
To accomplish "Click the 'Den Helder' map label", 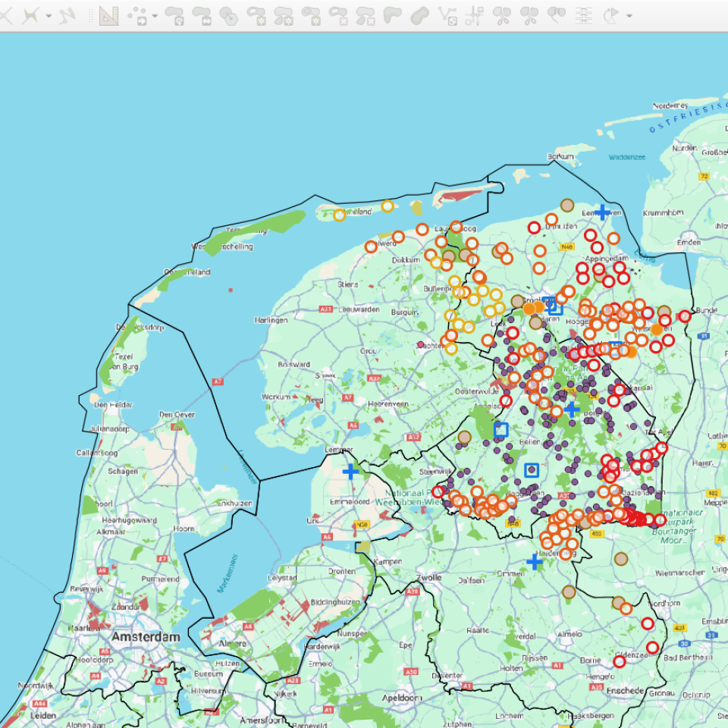I will coord(113,405).
